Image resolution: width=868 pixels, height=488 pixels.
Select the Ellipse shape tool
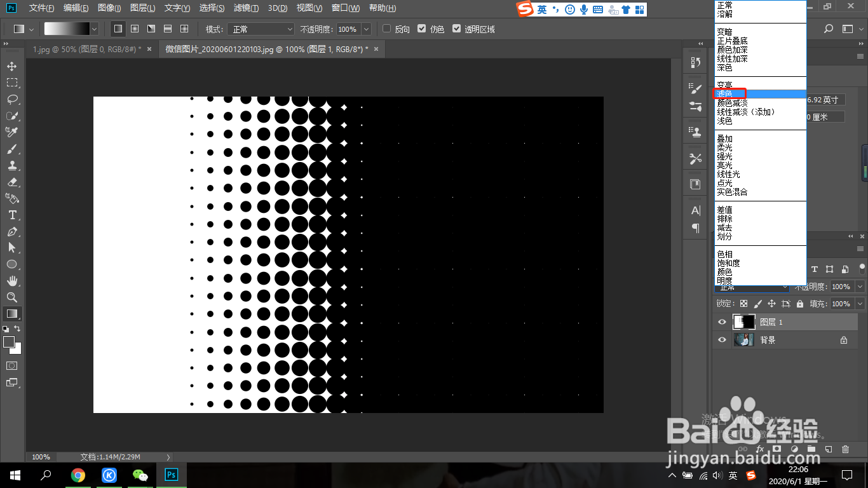pos(11,264)
